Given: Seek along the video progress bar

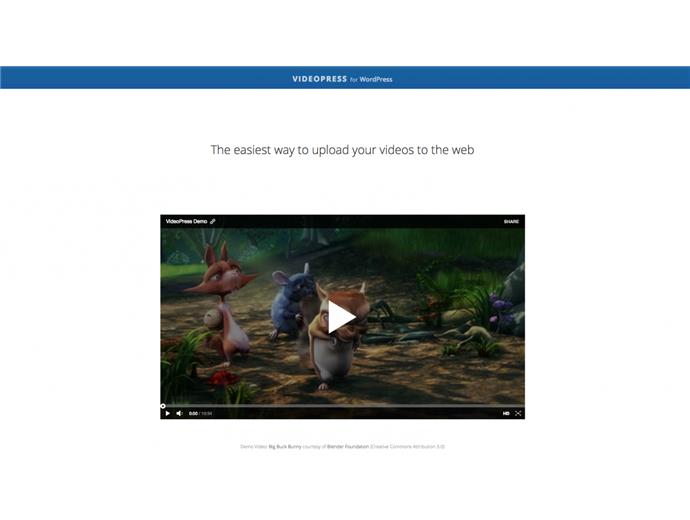Looking at the screenshot, I should [342, 406].
